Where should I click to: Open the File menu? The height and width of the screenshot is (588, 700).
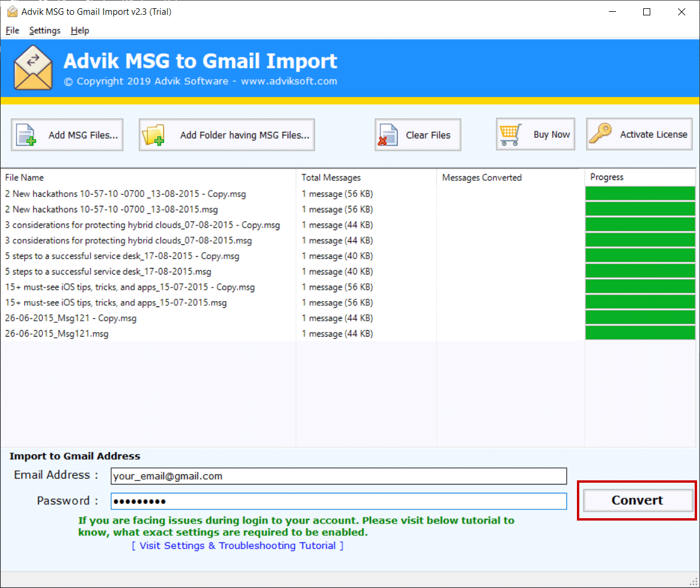[x=12, y=30]
